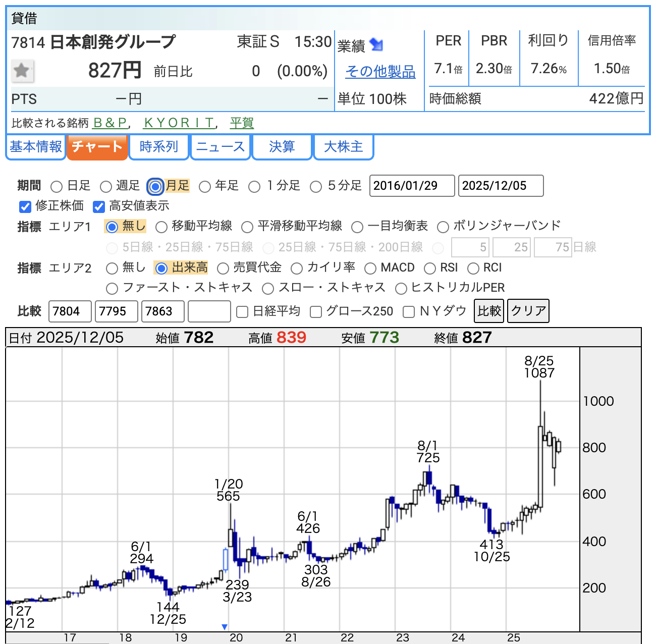Choose MACD in indicator area 2
The height and width of the screenshot is (644, 657).
tap(370, 269)
